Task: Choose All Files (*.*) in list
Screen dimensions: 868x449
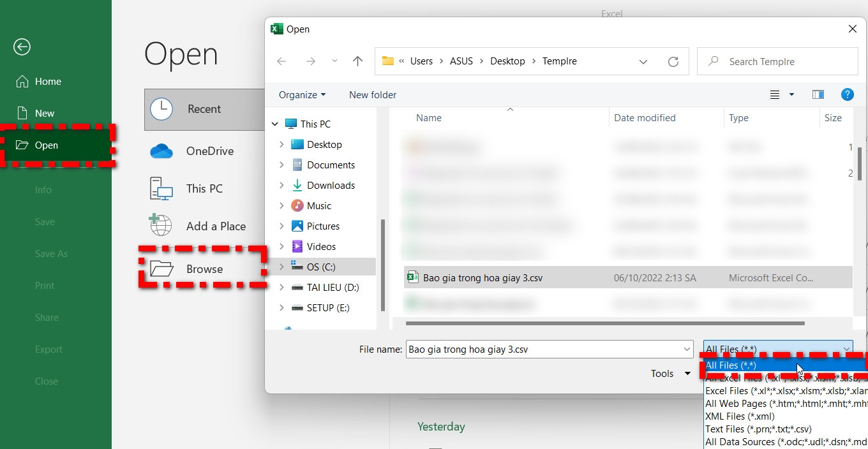Action: coord(786,365)
